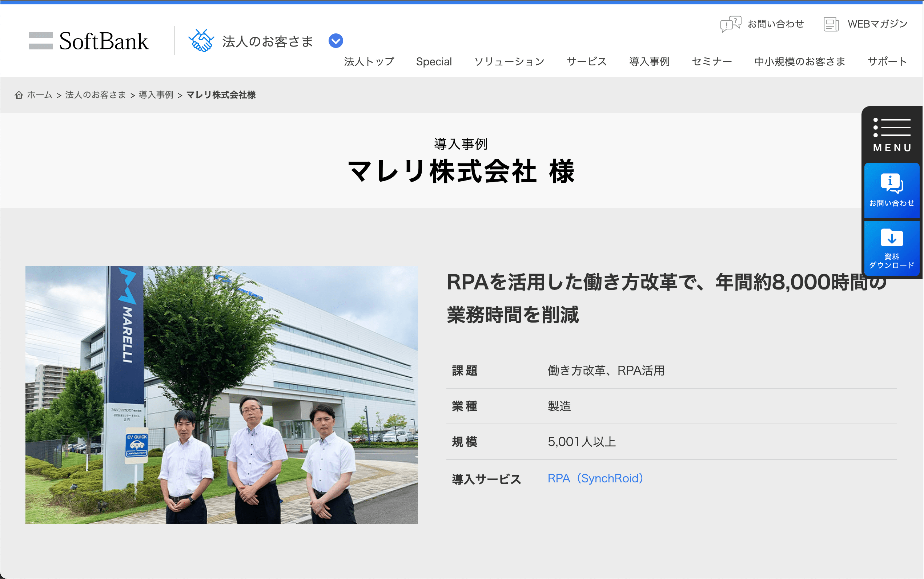This screenshot has height=579, width=924.
Task: Click the home icon in breadcrumb
Action: [x=19, y=95]
